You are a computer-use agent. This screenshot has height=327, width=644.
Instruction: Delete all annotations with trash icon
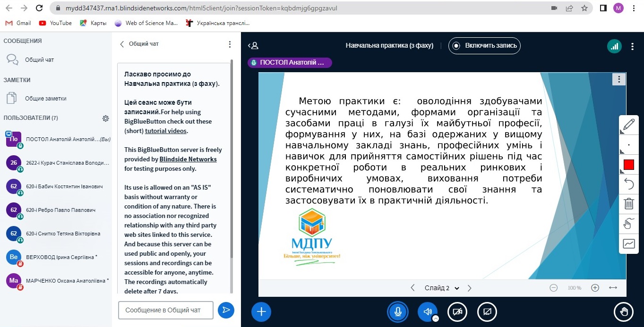[x=629, y=204]
